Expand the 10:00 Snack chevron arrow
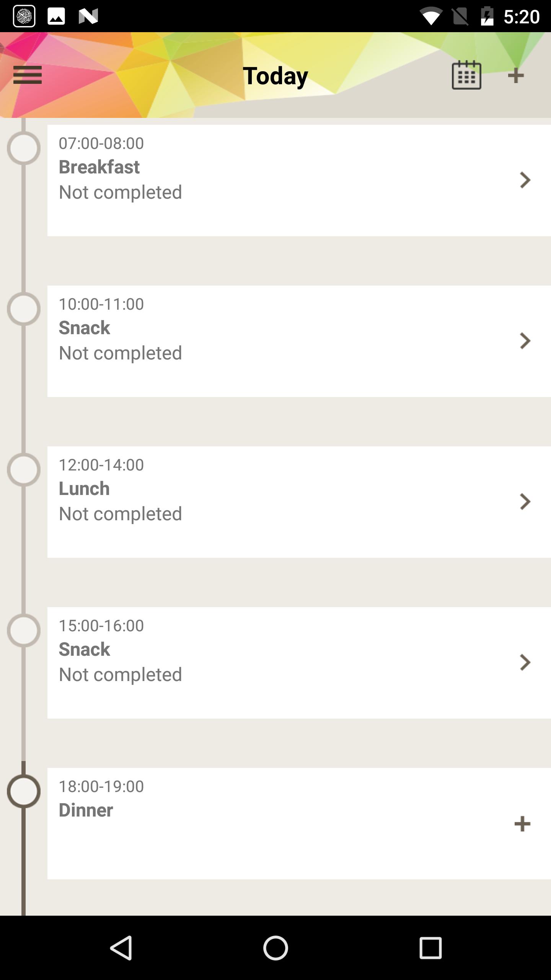This screenshot has height=980, width=551. click(525, 341)
